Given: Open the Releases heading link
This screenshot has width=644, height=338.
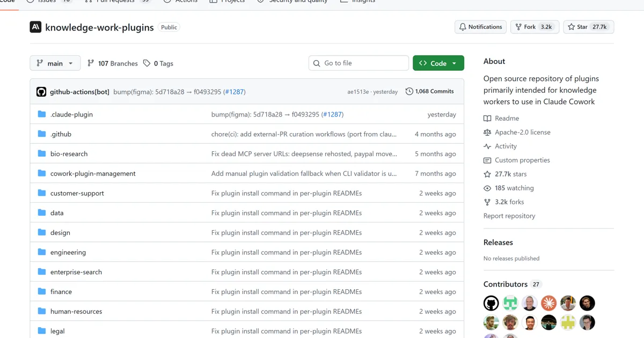Looking at the screenshot, I should click(498, 243).
